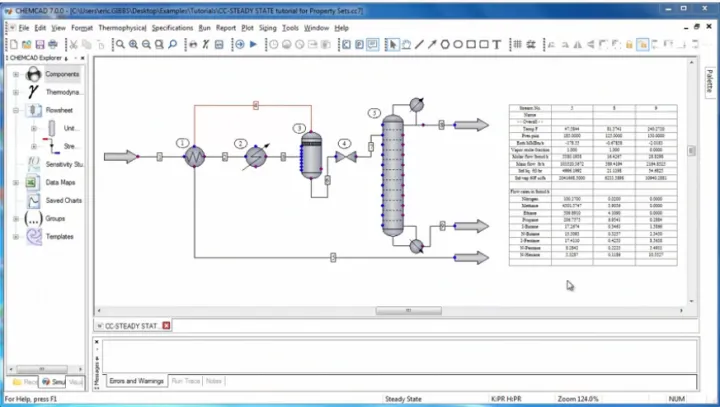Select the Text tool in toolbar
Screen dimensions: 720x407
(497, 44)
